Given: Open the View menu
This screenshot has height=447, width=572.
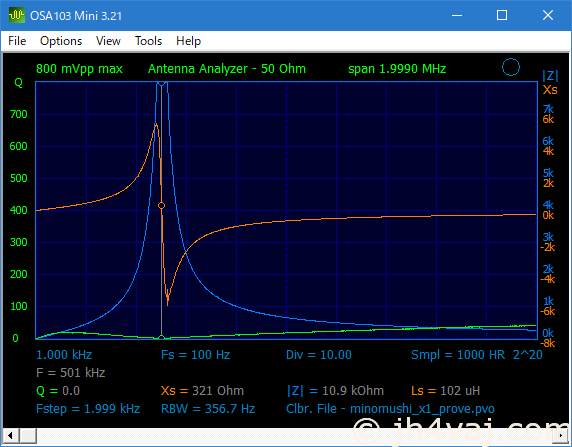Looking at the screenshot, I should [x=108, y=41].
